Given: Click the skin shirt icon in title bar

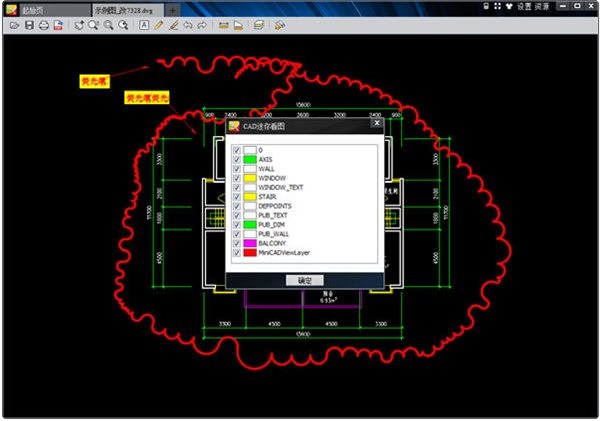Looking at the screenshot, I should (x=509, y=6).
